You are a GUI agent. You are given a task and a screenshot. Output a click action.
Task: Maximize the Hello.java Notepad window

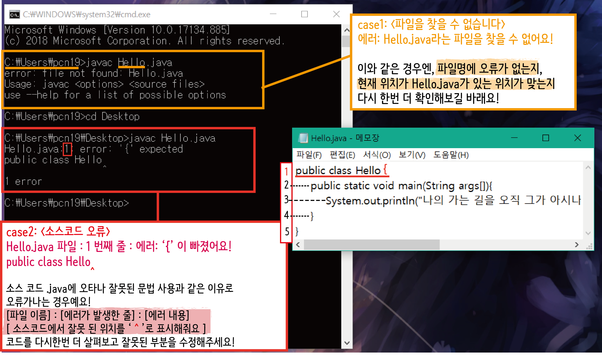(546, 138)
